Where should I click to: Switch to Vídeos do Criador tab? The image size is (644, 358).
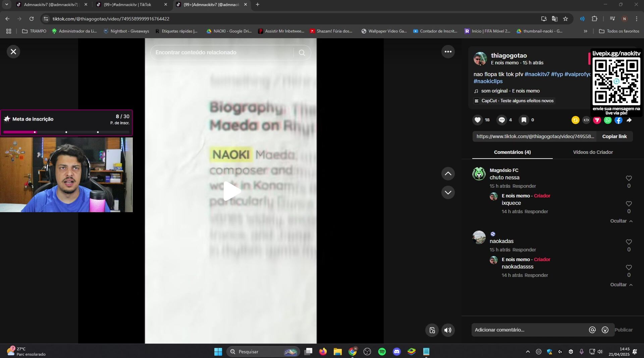tap(593, 152)
